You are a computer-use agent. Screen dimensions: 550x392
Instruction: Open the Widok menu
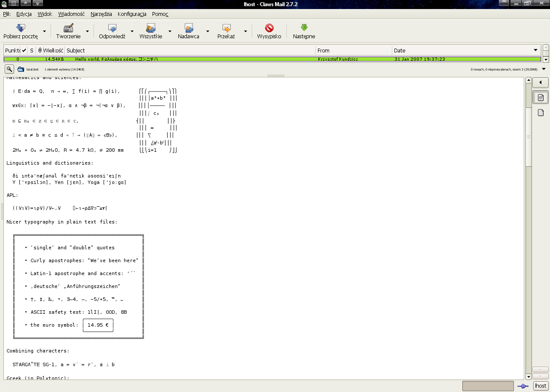[45, 14]
